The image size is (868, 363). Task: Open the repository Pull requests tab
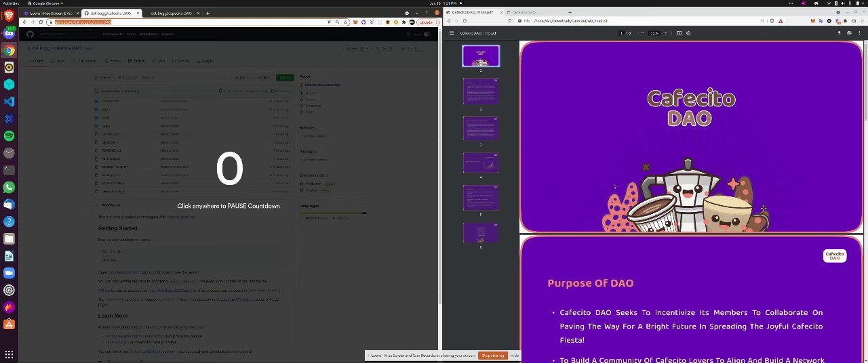coord(85,61)
